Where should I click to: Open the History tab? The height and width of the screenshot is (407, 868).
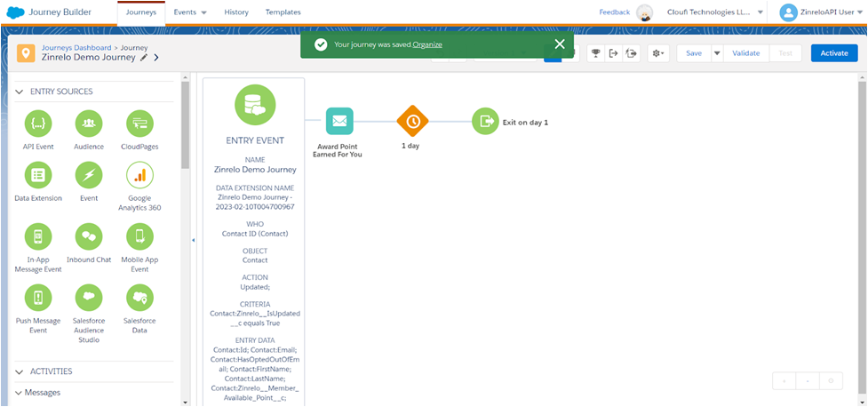click(236, 12)
